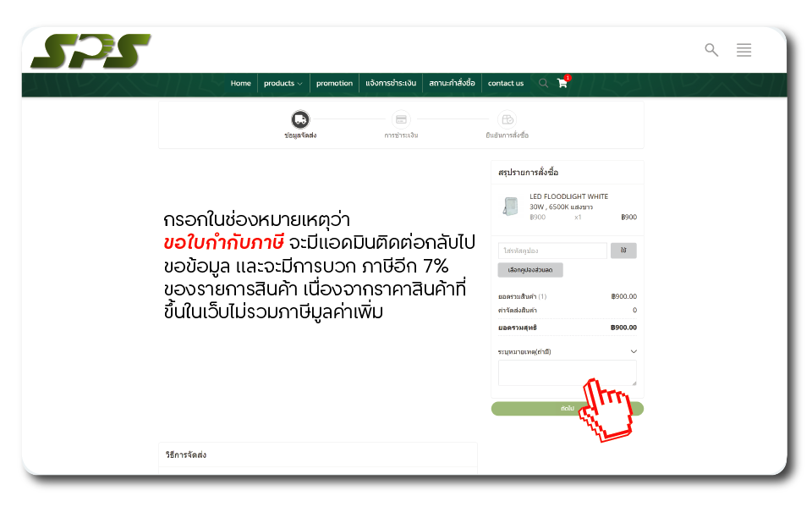Select the การชำระเงิน card step icon

tap(401, 119)
